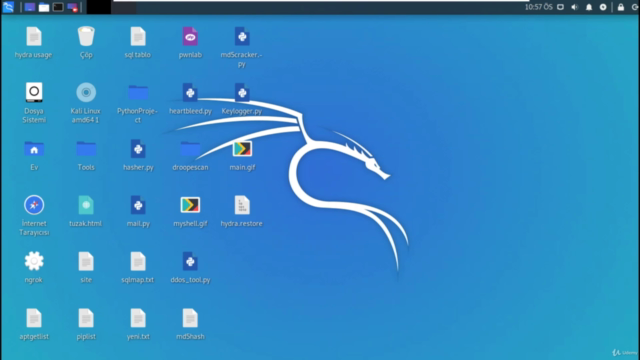The width and height of the screenshot is (640, 360).
Task: Click the screen recorder panel icon
Action: [x=72, y=7]
